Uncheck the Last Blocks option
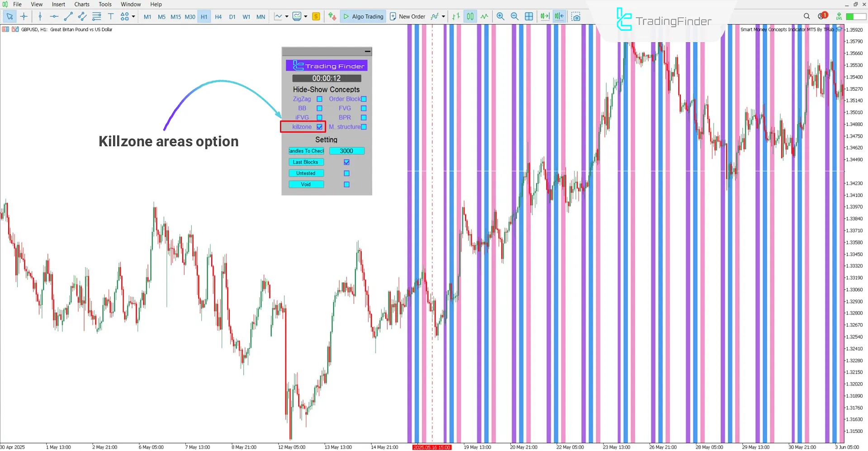 pos(347,162)
